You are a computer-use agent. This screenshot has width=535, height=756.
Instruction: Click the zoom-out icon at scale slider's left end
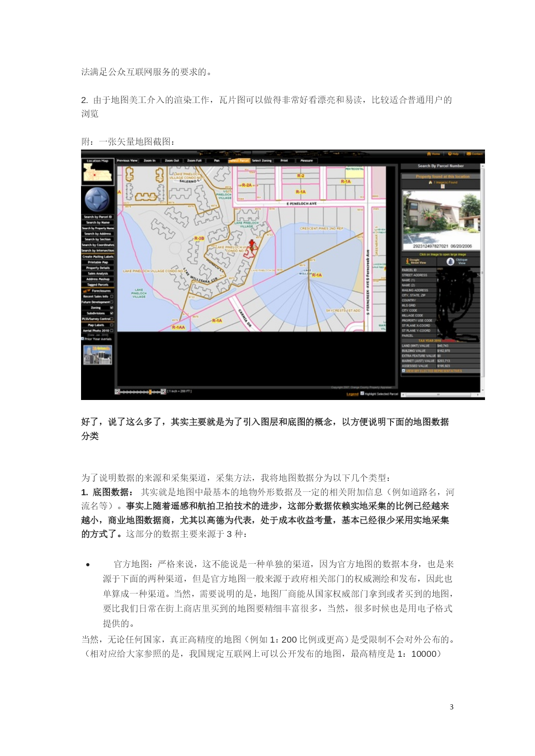pos(117,391)
